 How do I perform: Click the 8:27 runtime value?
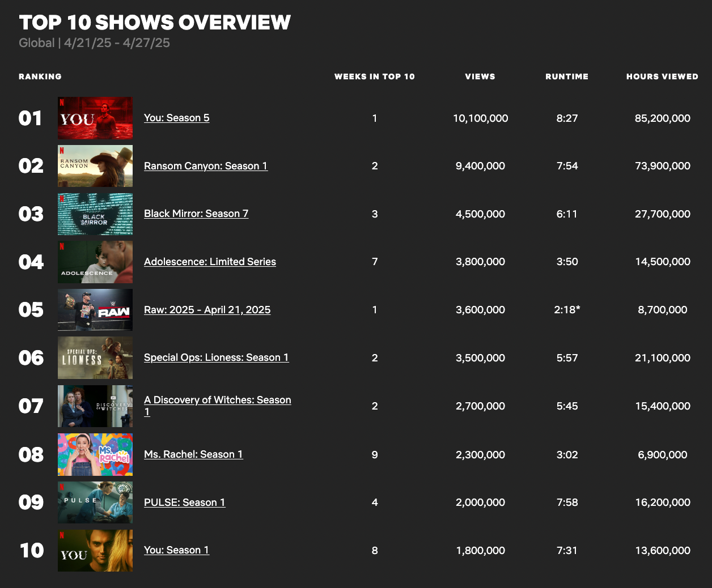(567, 118)
